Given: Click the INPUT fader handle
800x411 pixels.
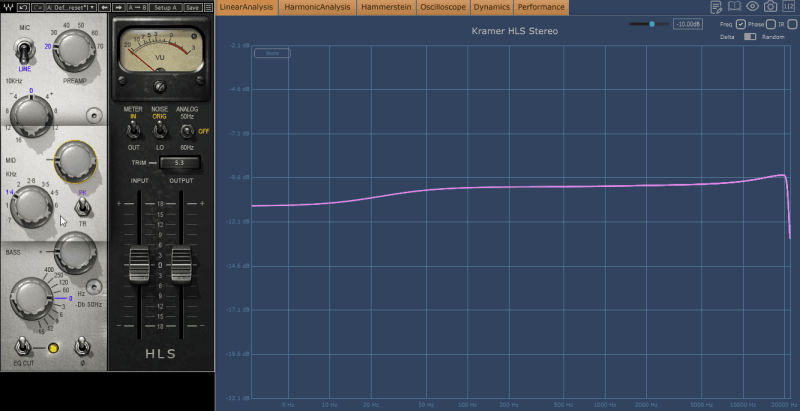Looking at the screenshot, I should click(x=139, y=265).
